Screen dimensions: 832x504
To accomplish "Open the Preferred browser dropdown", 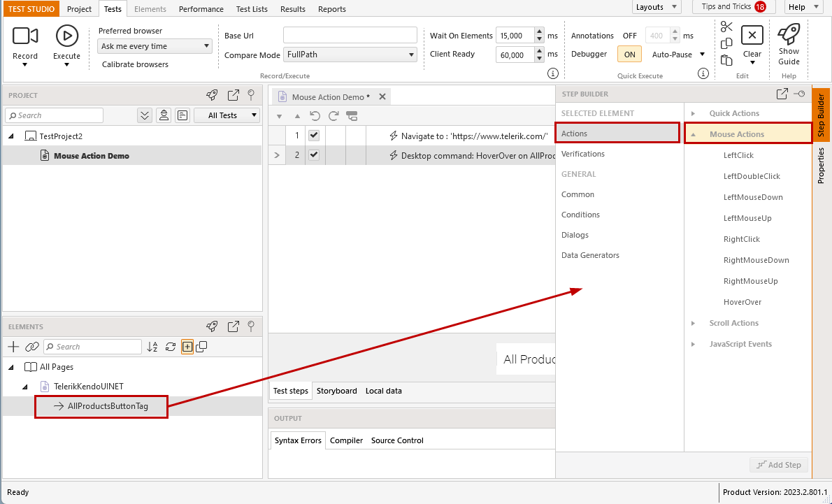I will pyautogui.click(x=155, y=46).
